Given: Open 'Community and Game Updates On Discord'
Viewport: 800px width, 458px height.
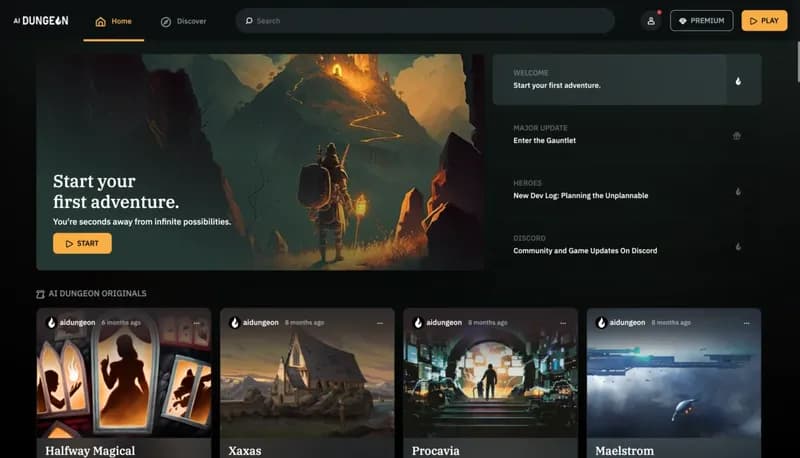Looking at the screenshot, I should coord(627,245).
